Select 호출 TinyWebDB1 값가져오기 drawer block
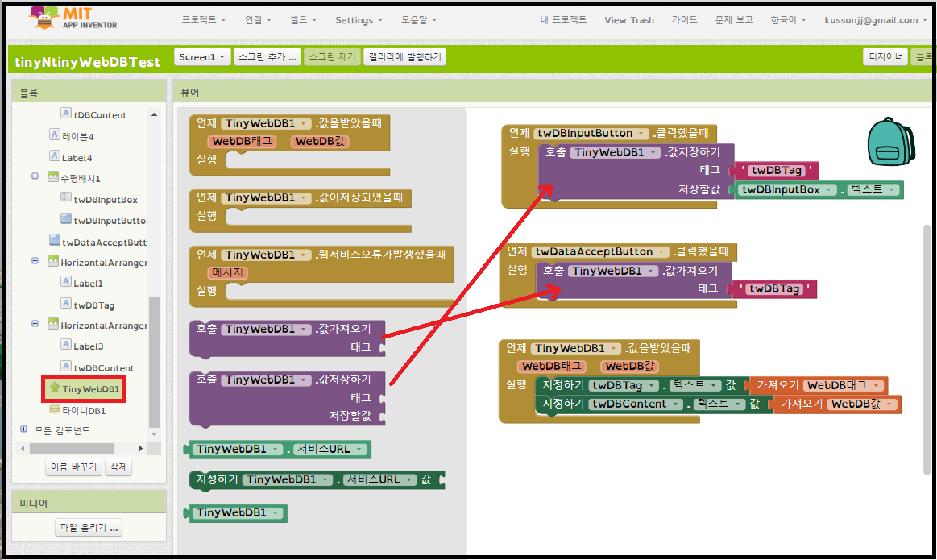937x560 pixels. 287,339
